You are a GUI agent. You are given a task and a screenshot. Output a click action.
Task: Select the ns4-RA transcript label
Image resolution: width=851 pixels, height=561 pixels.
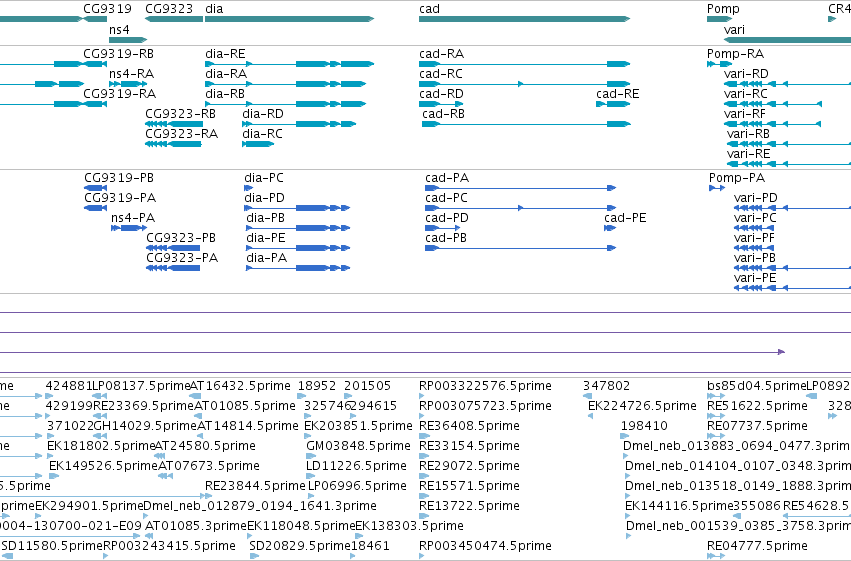[x=131, y=74]
